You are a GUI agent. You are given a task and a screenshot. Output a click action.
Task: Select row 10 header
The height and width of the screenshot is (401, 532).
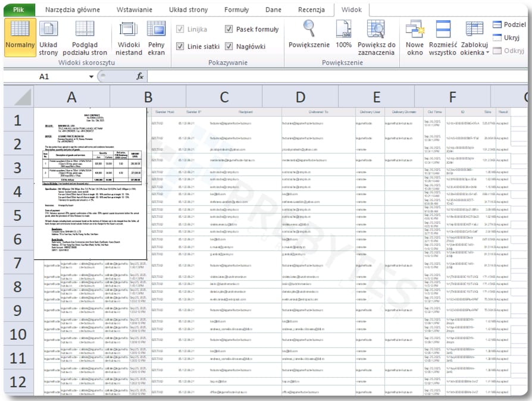pyautogui.click(x=18, y=334)
